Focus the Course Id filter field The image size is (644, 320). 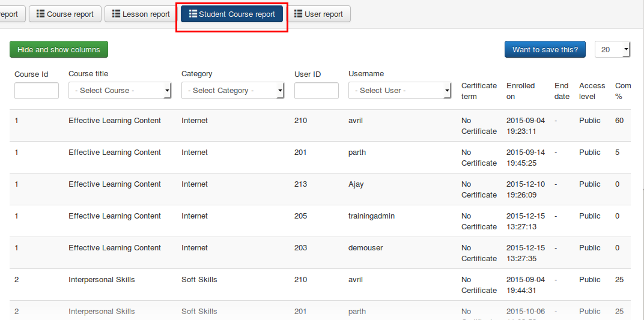(37, 91)
